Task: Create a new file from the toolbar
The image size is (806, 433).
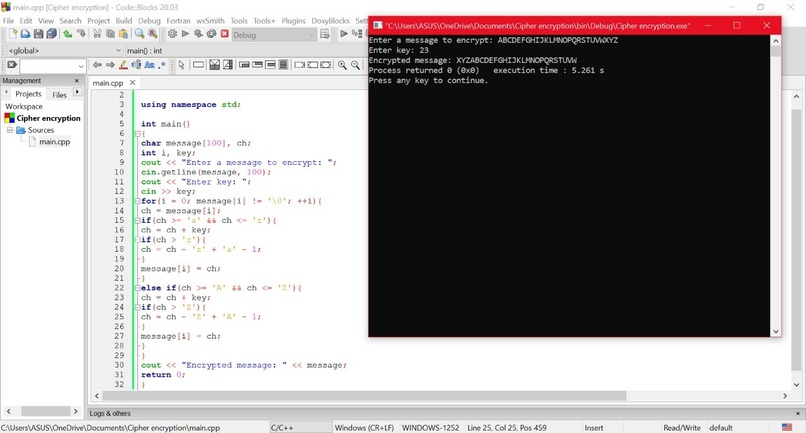Action: [x=13, y=34]
